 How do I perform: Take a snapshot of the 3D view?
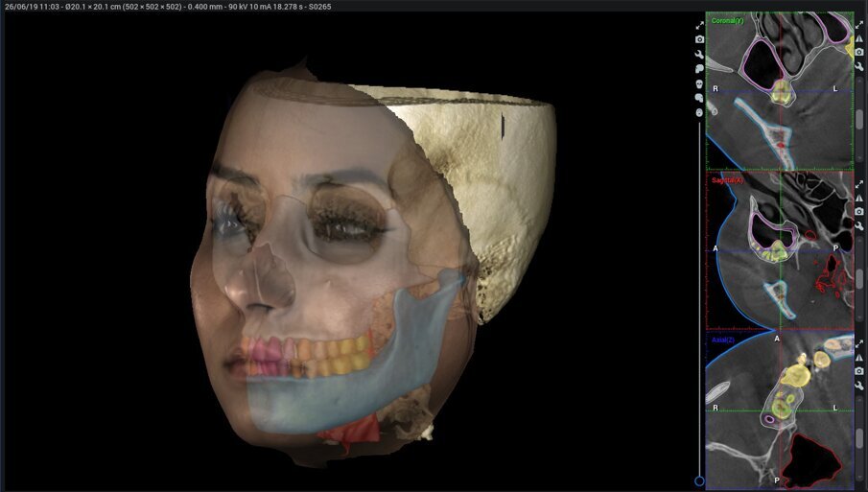[x=699, y=38]
